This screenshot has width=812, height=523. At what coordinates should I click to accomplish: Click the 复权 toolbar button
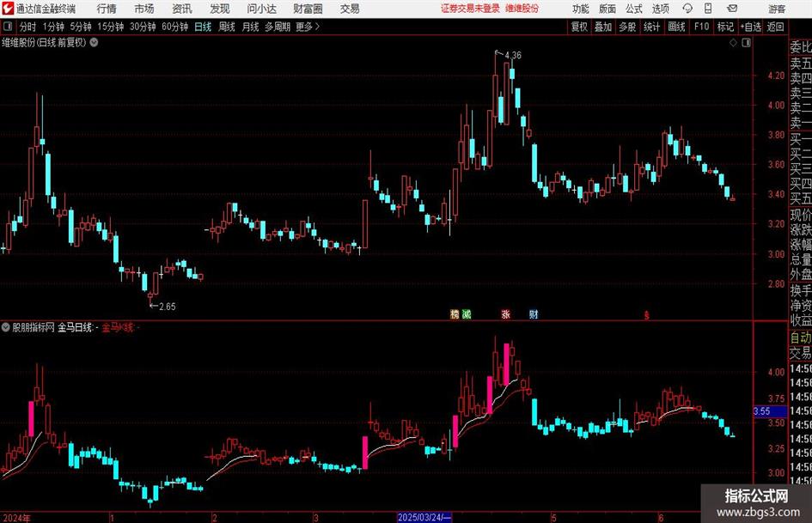point(579,27)
